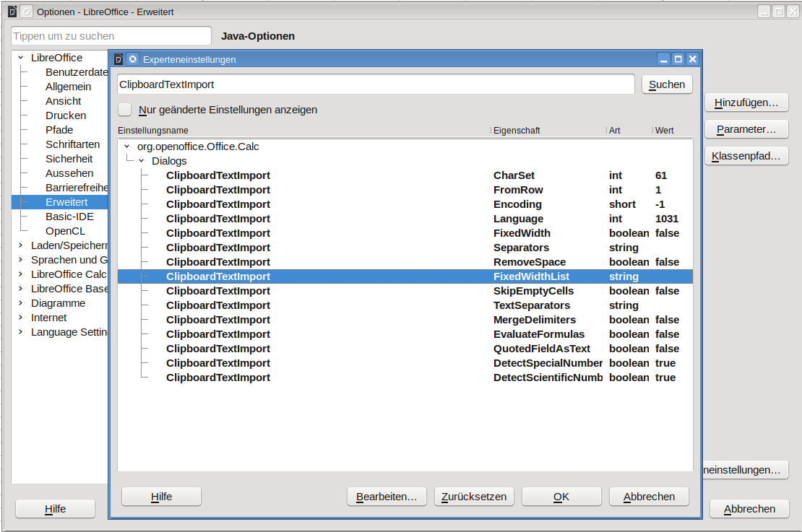Select the SkipEmptyCells setting row
802x532 pixels.
click(405, 291)
